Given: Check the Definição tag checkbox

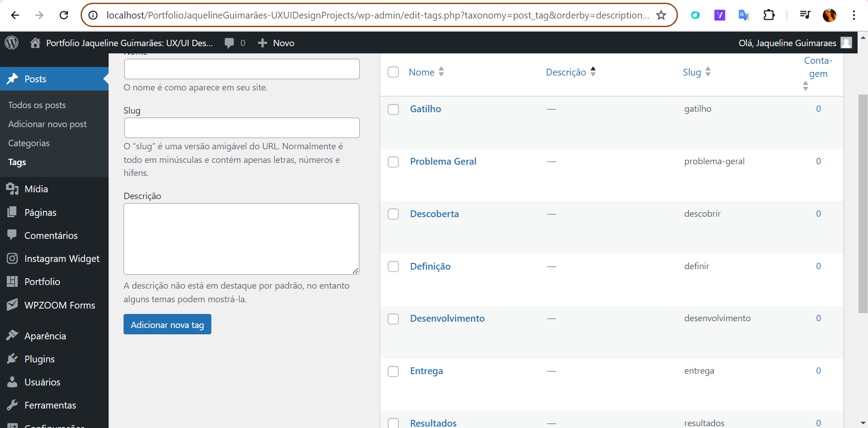Looking at the screenshot, I should [393, 266].
